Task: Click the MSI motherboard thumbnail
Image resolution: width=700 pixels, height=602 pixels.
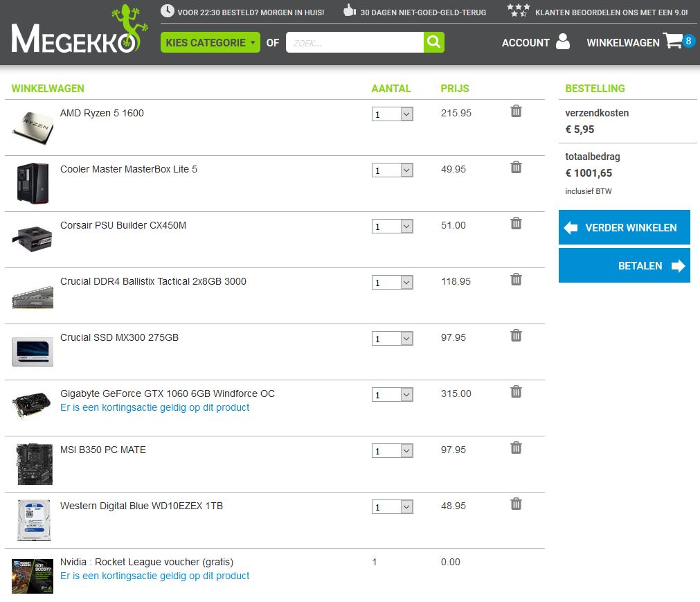Action: tap(35, 464)
